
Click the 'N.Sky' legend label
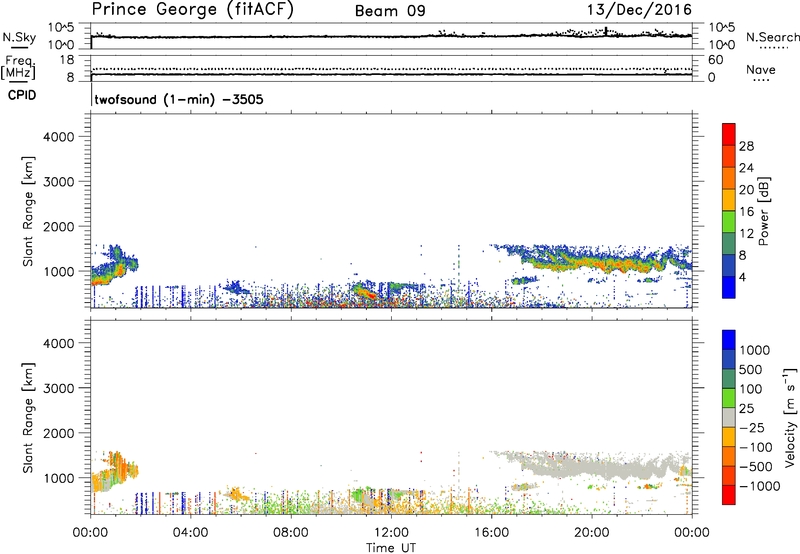pos(19,37)
